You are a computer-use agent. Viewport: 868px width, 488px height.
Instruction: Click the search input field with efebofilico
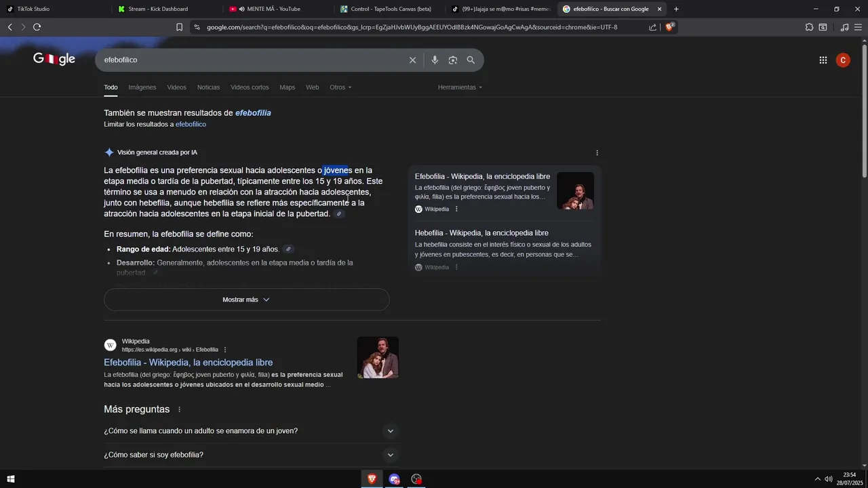(x=251, y=60)
